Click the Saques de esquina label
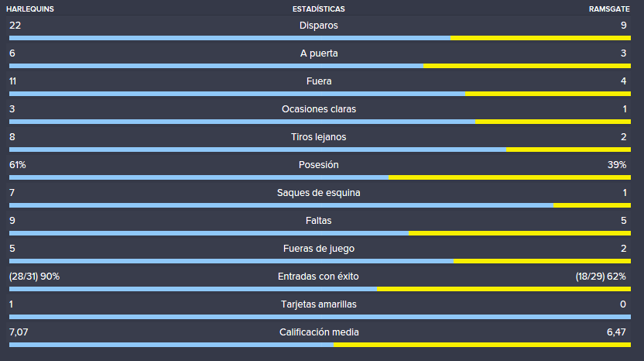The height and width of the screenshot is (361, 644). [x=319, y=193]
